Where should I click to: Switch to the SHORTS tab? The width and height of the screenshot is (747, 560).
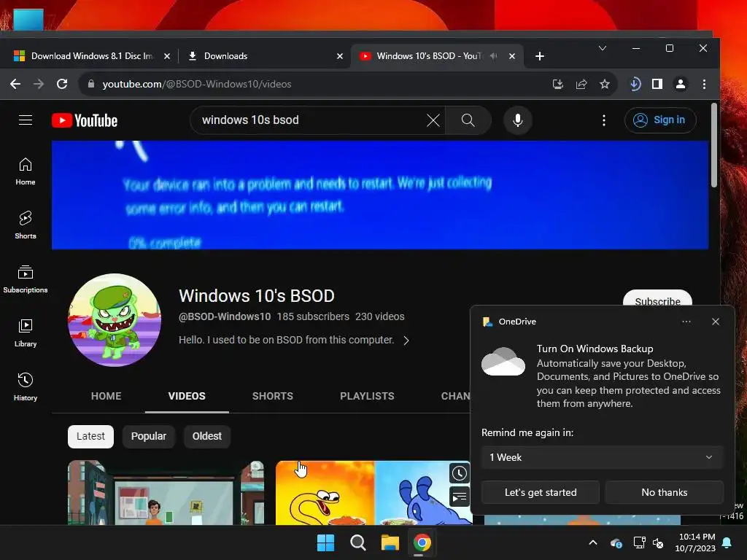[273, 396]
